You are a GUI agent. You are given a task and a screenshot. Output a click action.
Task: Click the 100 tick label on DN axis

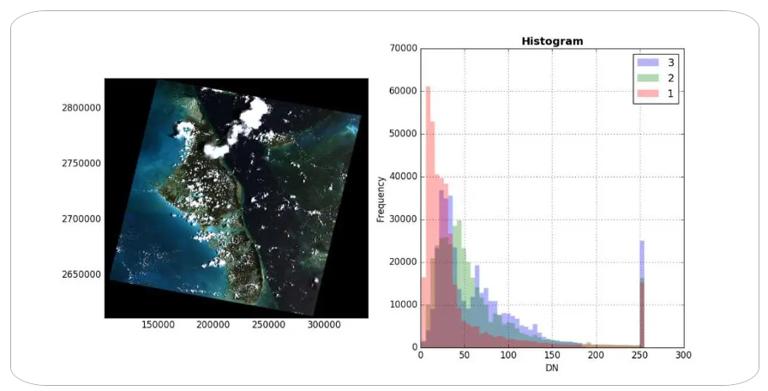pyautogui.click(x=508, y=355)
